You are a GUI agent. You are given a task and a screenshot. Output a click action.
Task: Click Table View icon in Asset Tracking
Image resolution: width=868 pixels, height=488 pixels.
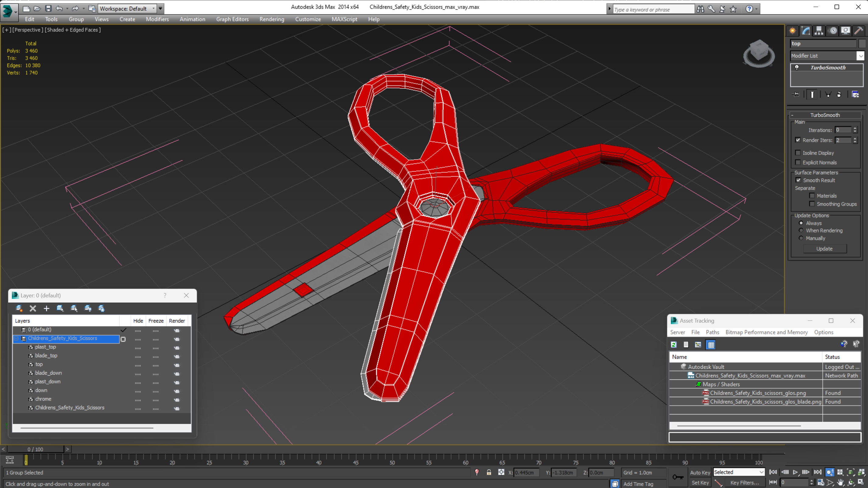tap(711, 344)
